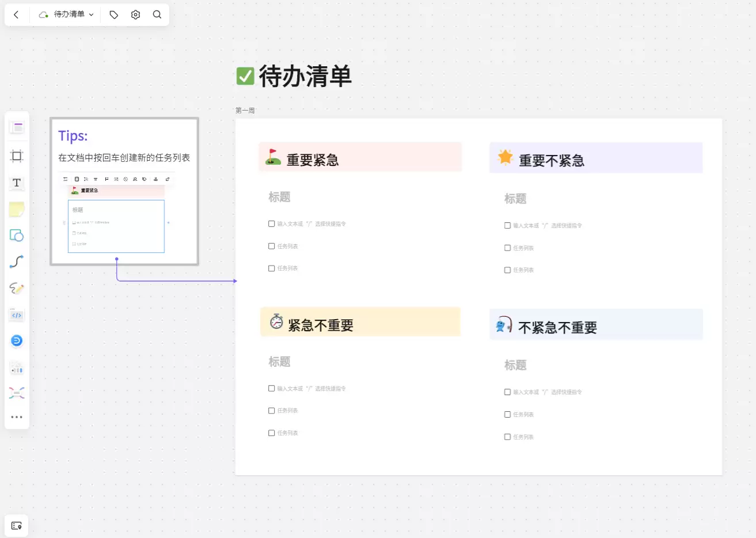This screenshot has height=538, width=756.
Task: Select the 重要紧急 heading block
Action: (360, 157)
